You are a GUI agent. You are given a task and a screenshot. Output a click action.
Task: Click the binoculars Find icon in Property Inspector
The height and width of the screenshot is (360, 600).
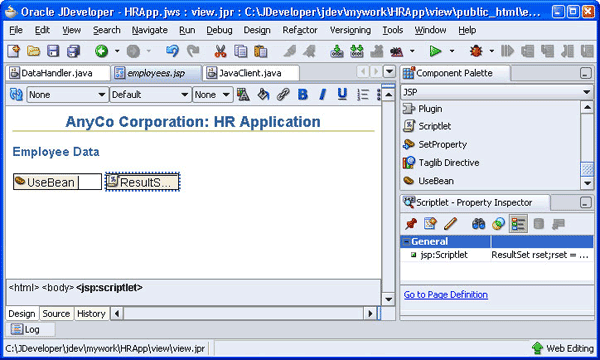[478, 224]
